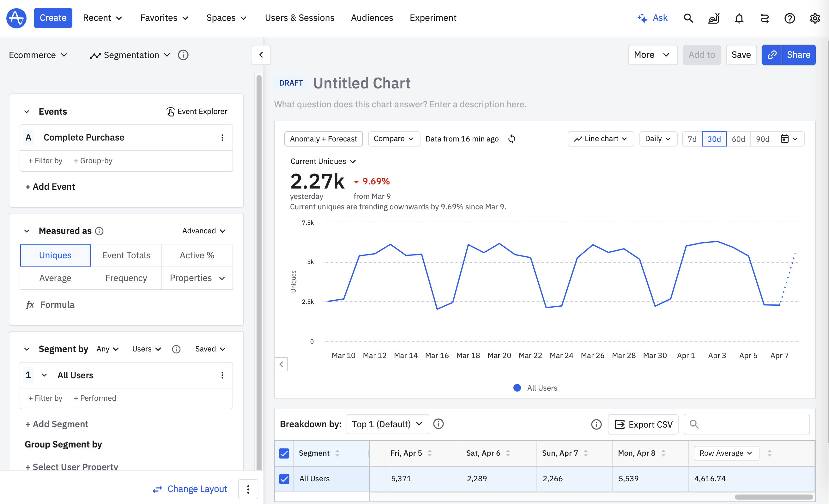
Task: Click the search magnifier in top bar
Action: (x=688, y=18)
